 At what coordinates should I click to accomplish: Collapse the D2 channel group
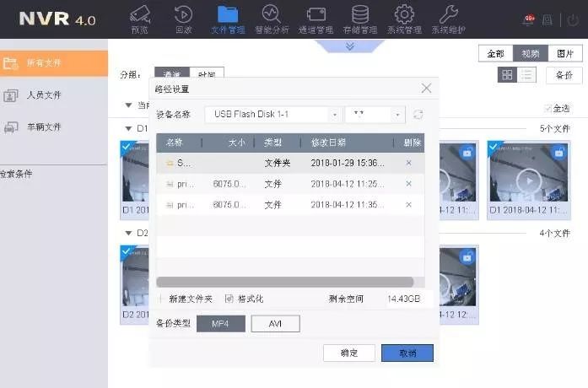coord(128,233)
